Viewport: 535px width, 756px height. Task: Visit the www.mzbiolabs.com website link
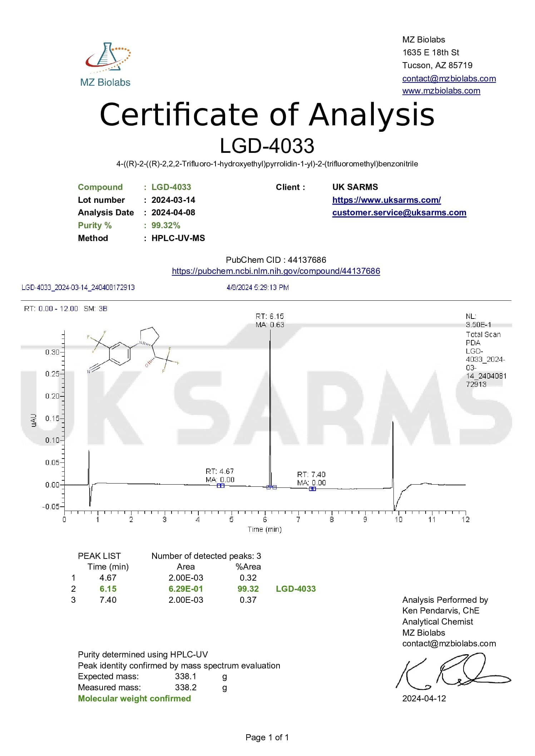click(441, 91)
